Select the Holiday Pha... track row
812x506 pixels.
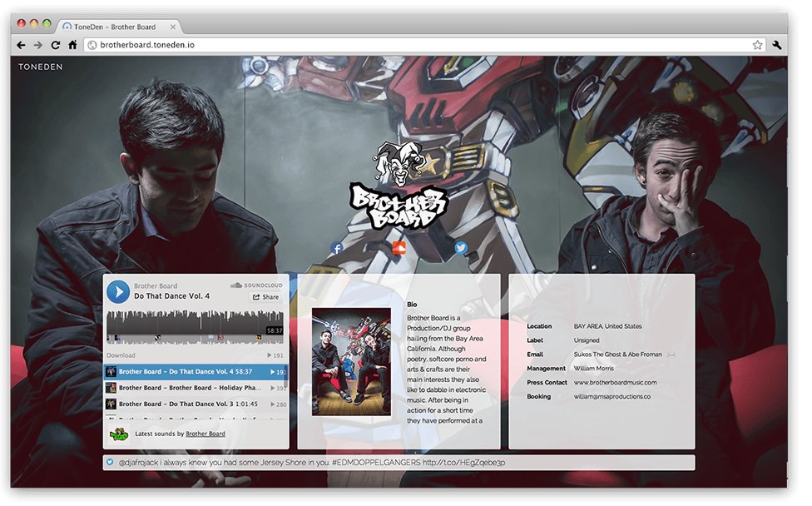tap(196, 388)
